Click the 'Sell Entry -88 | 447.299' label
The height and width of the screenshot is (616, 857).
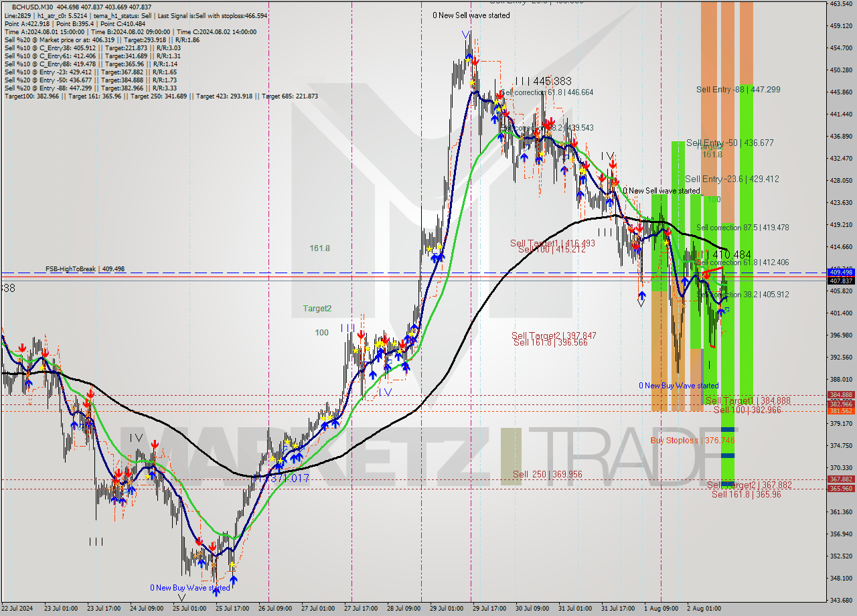point(738,89)
